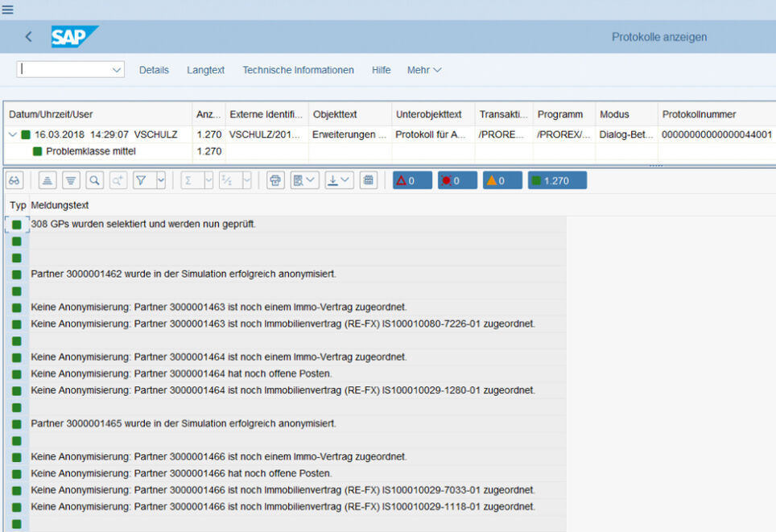Open the Mehr menu
Viewport: 776px width, 532px height.
[423, 70]
